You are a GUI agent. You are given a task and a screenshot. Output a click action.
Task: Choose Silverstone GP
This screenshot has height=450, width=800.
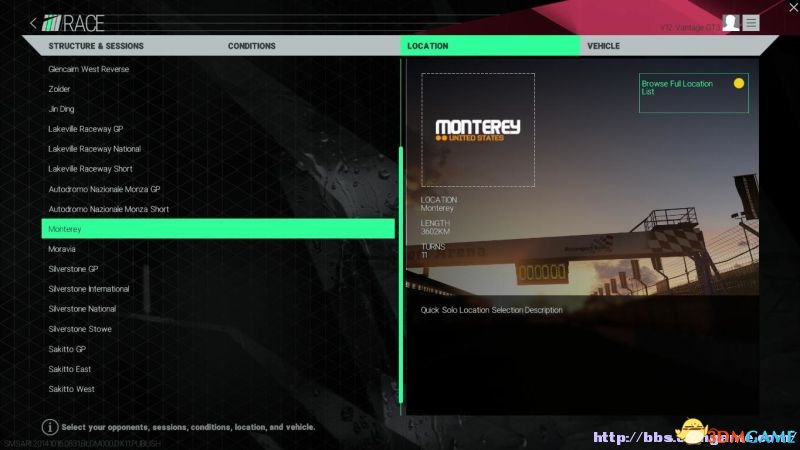[73, 269]
